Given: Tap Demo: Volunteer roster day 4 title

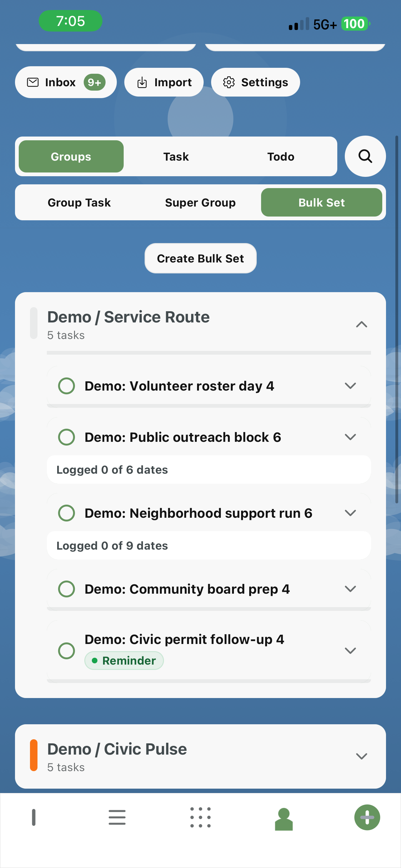Looking at the screenshot, I should click(179, 386).
